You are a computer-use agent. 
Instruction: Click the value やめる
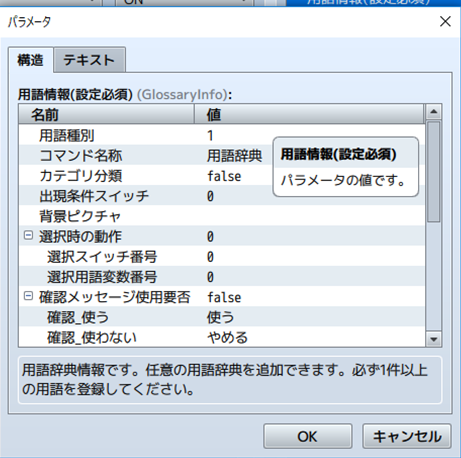pyautogui.click(x=228, y=338)
